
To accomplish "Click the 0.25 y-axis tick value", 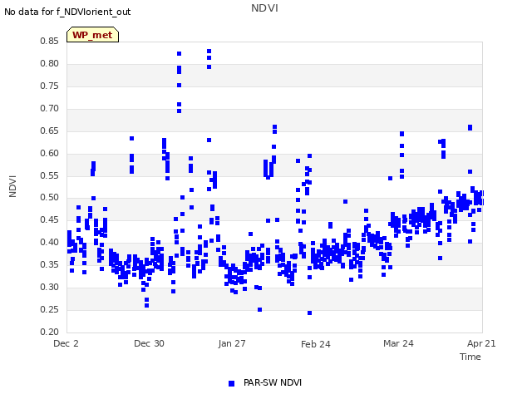I will point(49,309).
